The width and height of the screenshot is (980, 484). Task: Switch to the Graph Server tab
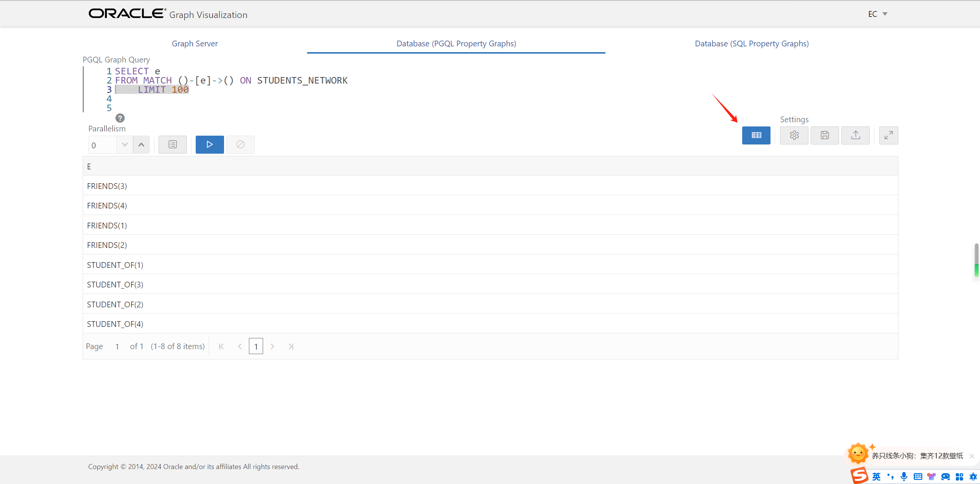[195, 44]
